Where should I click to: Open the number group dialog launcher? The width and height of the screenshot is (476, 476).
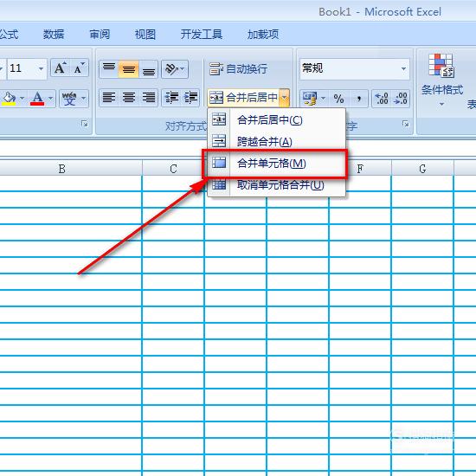[405, 124]
